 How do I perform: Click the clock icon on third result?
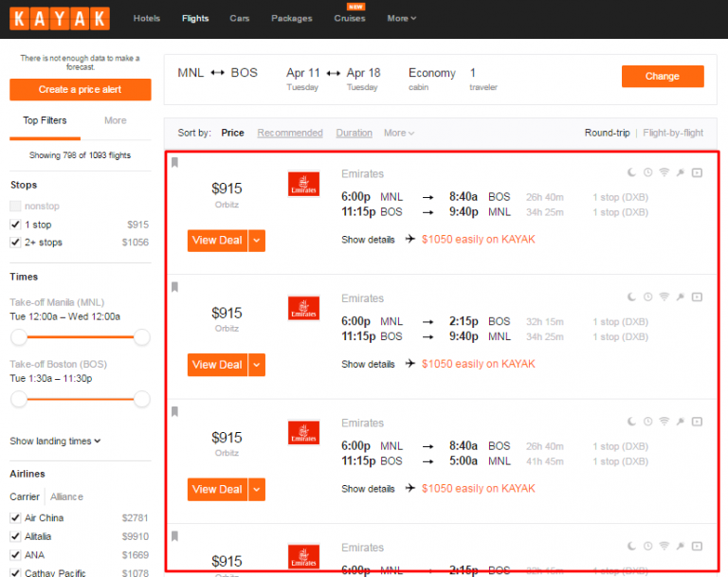pyautogui.click(x=647, y=422)
